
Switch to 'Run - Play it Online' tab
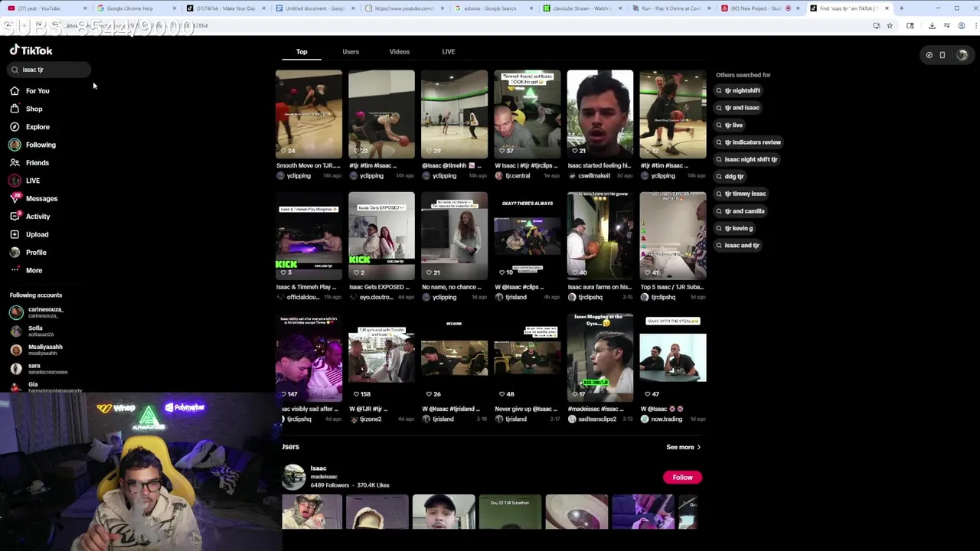click(671, 8)
